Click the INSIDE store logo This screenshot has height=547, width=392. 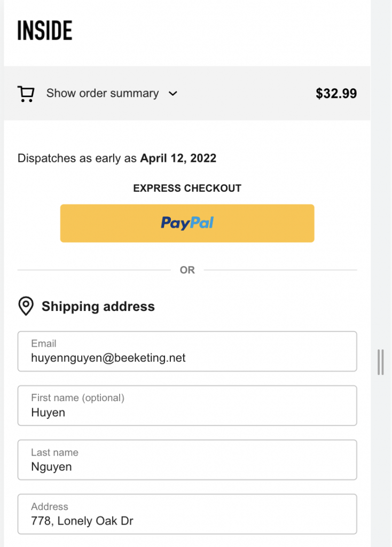pos(45,30)
